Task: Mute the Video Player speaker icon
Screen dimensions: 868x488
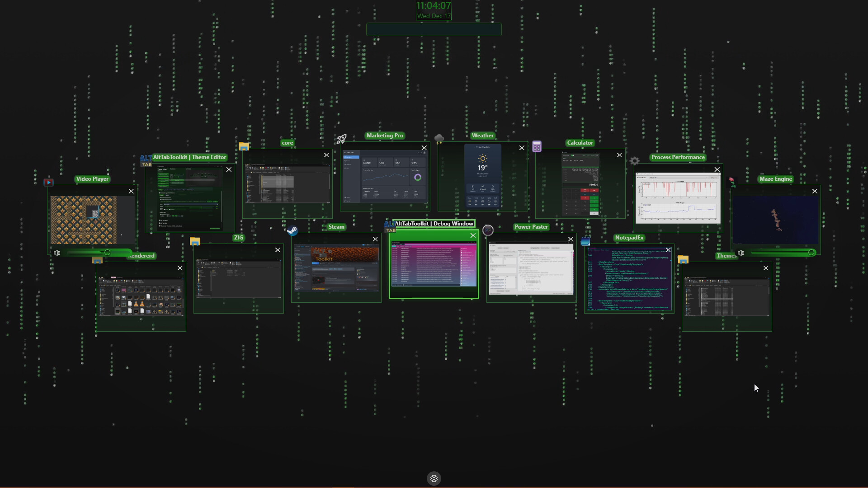Action: [57, 253]
